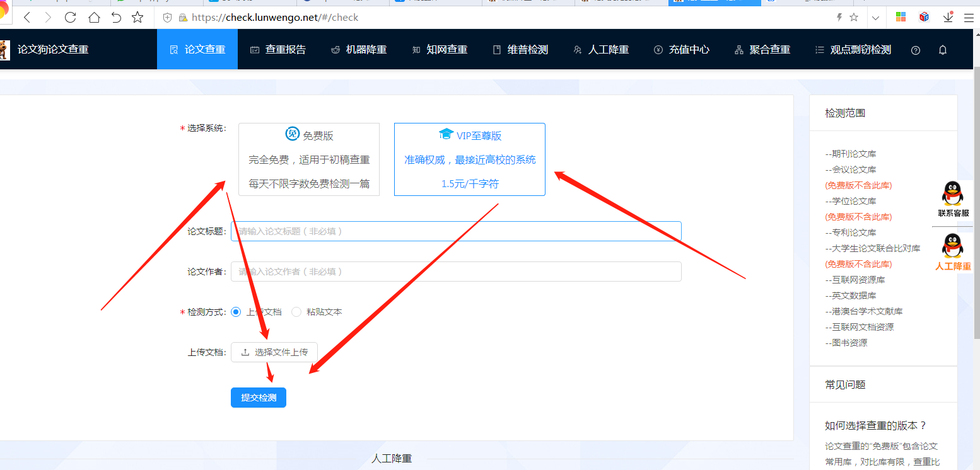980x470 pixels.
Task: Expand the address bar dropdown chevron
Action: click(875, 18)
